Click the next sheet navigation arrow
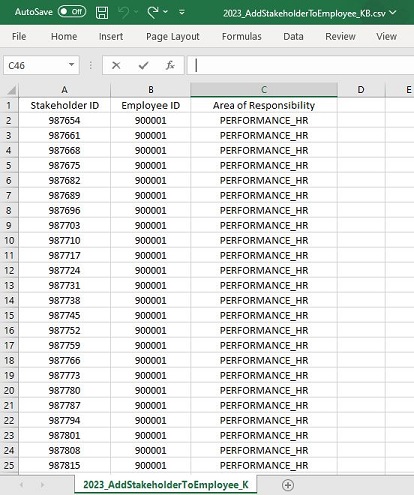Image resolution: width=414 pixels, height=495 pixels. [x=42, y=485]
